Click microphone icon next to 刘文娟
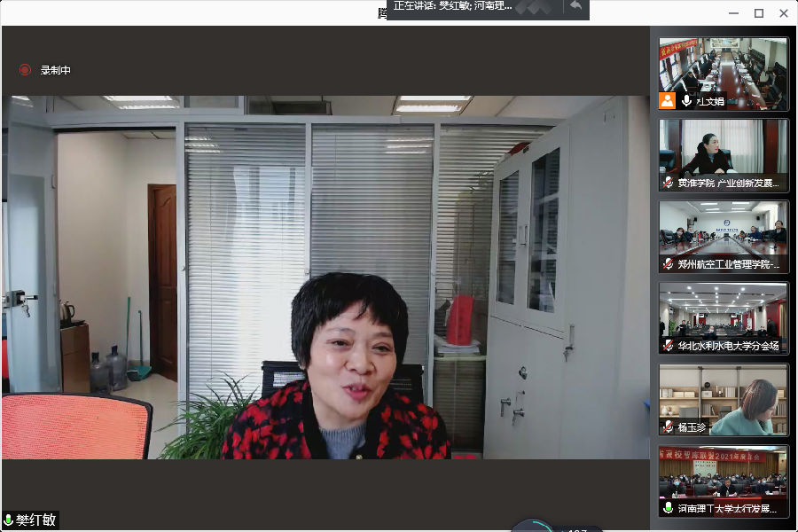 click(686, 101)
